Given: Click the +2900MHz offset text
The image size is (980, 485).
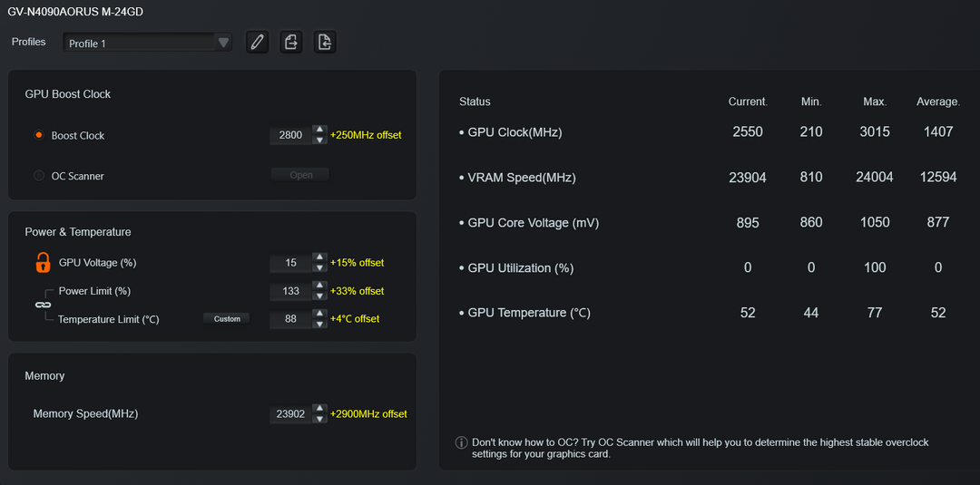Looking at the screenshot, I should click(368, 414).
